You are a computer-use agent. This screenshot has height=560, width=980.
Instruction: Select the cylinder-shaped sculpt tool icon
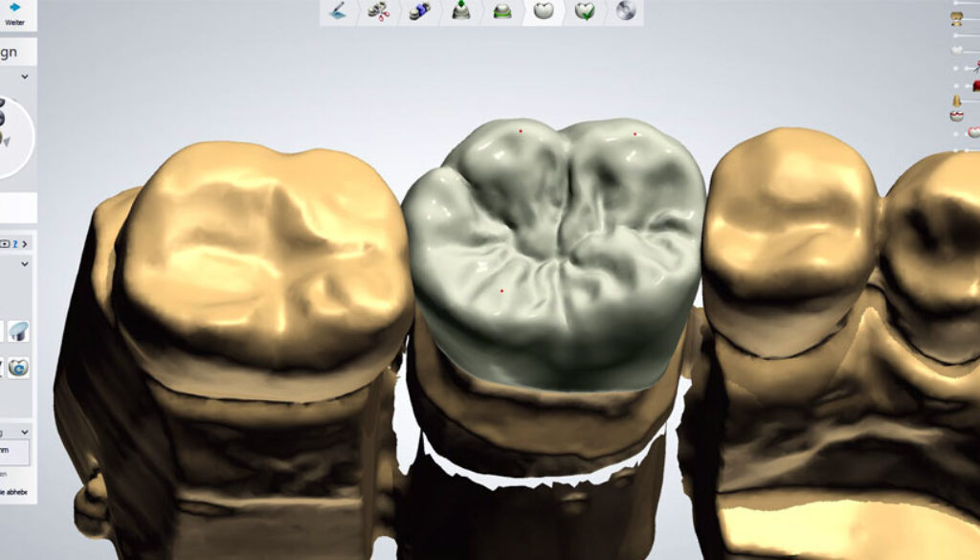(18, 331)
